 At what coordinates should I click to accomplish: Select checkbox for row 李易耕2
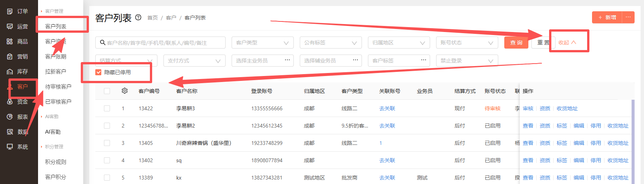[x=107, y=126]
